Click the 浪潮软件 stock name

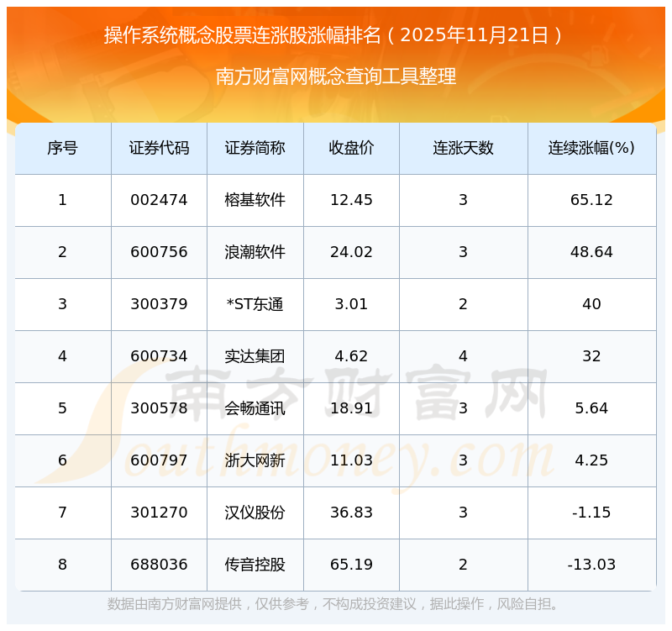[255, 252]
